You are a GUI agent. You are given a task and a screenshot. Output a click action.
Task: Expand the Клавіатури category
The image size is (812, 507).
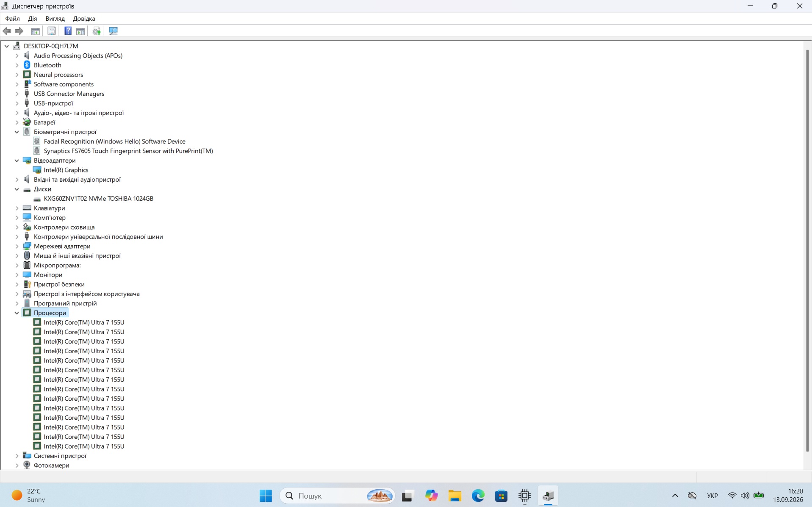click(17, 208)
